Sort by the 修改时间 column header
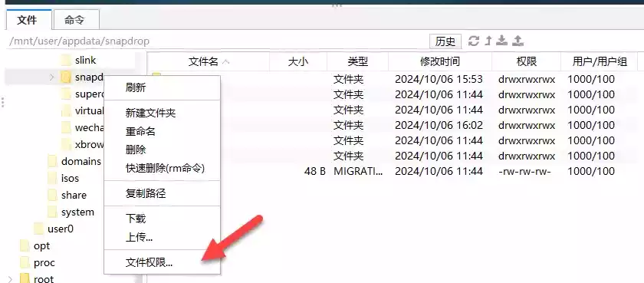The height and width of the screenshot is (283, 644). tap(440, 62)
